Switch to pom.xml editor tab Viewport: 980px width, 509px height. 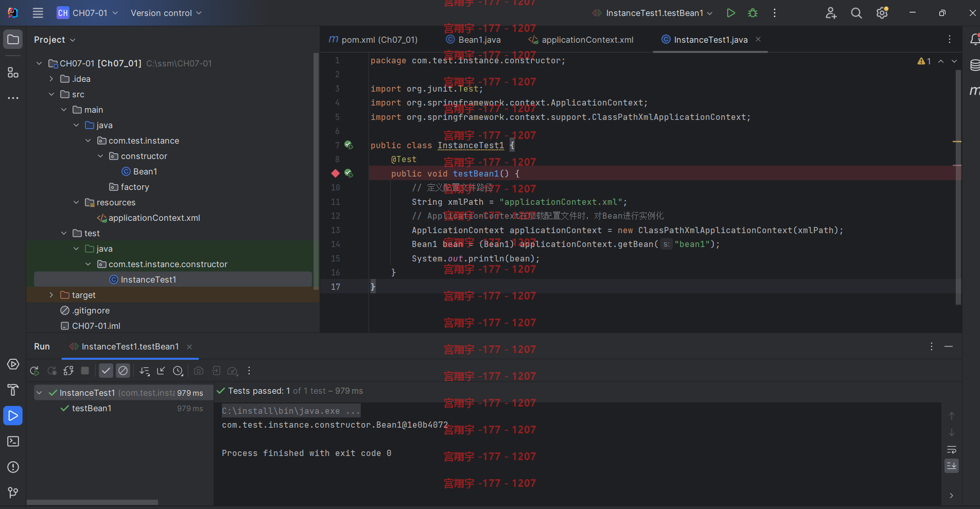tap(374, 40)
